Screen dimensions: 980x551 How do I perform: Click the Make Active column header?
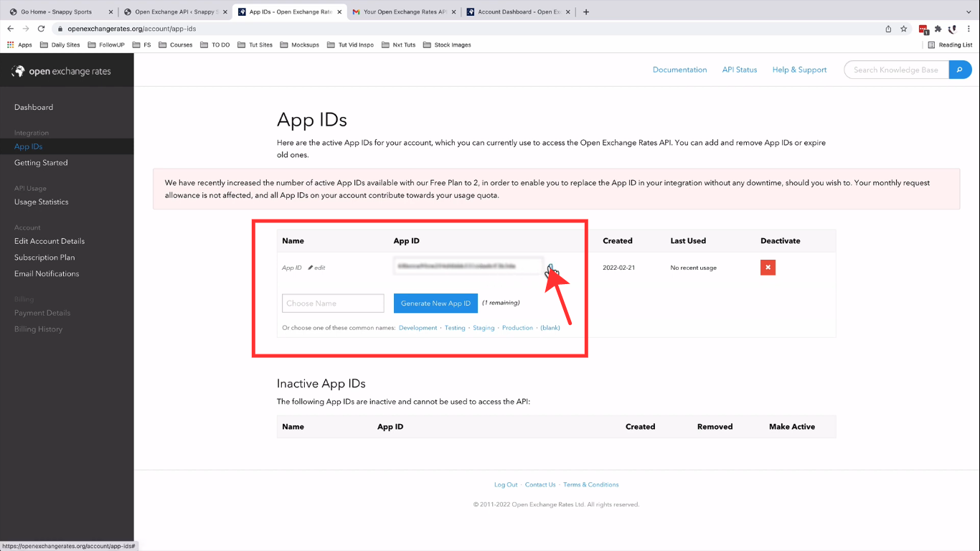tap(792, 427)
